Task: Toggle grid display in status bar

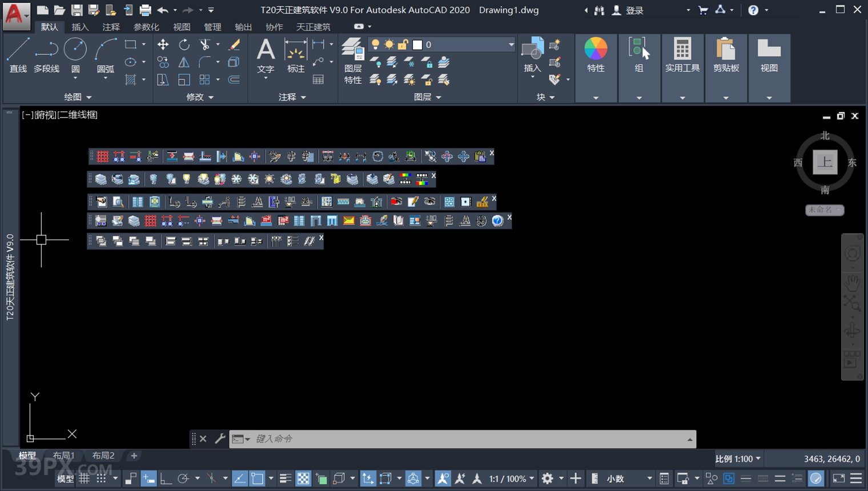Action: (x=84, y=478)
